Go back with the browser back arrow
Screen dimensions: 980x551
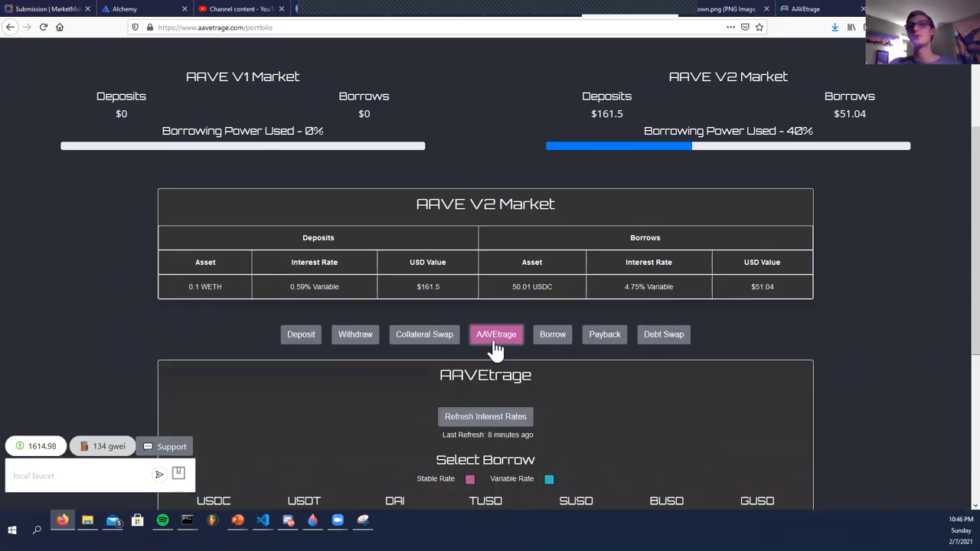click(10, 27)
